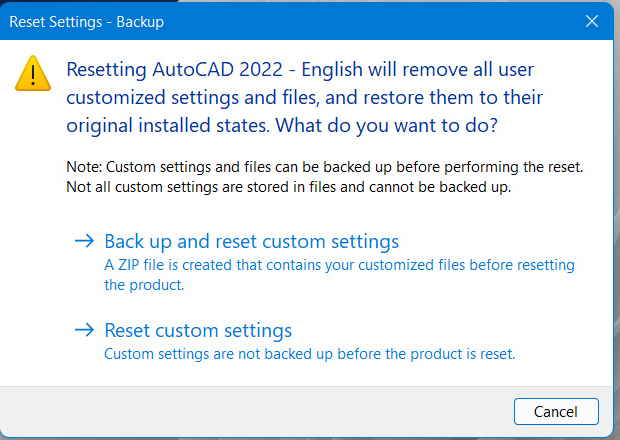Screen dimensions: 620x440
Task: Choose Reset custom settings option
Action: [198, 330]
